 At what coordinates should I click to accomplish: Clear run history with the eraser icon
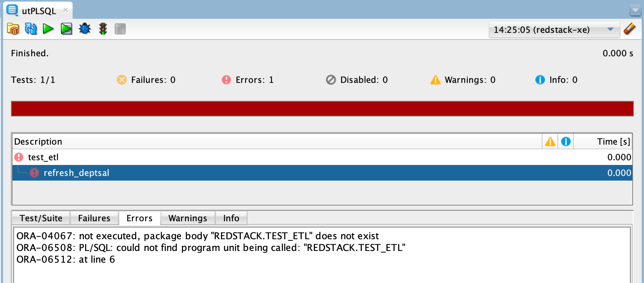(x=630, y=29)
